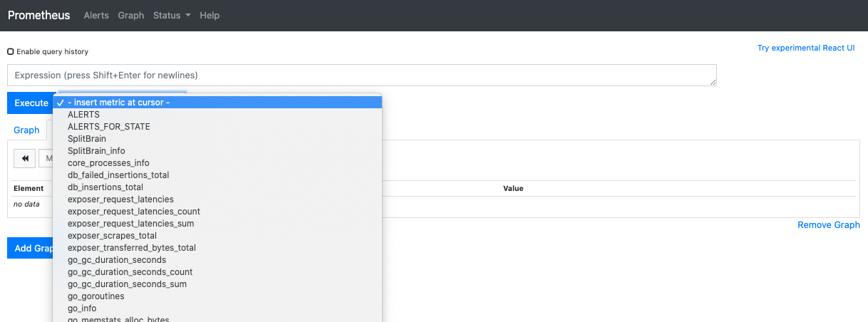The image size is (868, 322).
Task: Open the Status dropdown in navbar
Action: (x=172, y=15)
